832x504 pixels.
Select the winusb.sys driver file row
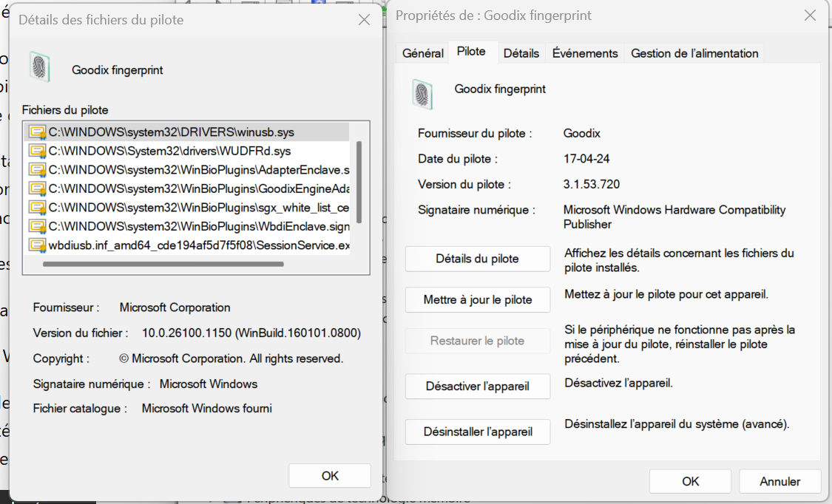click(x=187, y=132)
